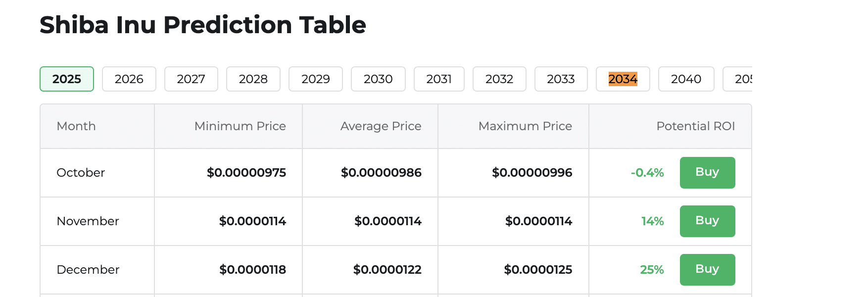Select the highlighted 2034 tab
868x297 pixels.
point(623,79)
